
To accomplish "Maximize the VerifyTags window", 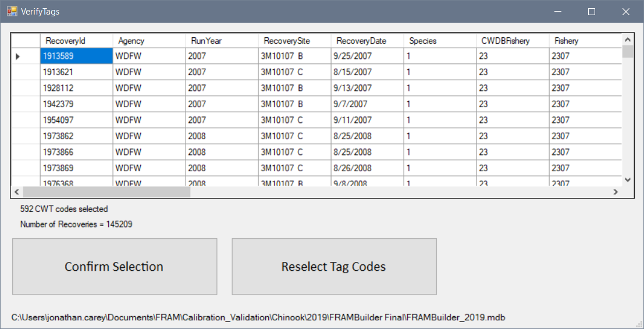I will (x=592, y=12).
